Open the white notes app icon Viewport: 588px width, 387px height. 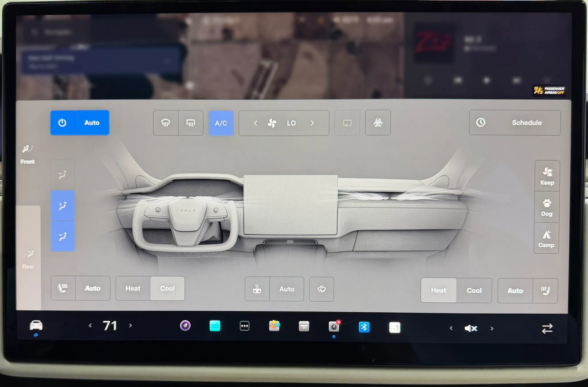(394, 328)
